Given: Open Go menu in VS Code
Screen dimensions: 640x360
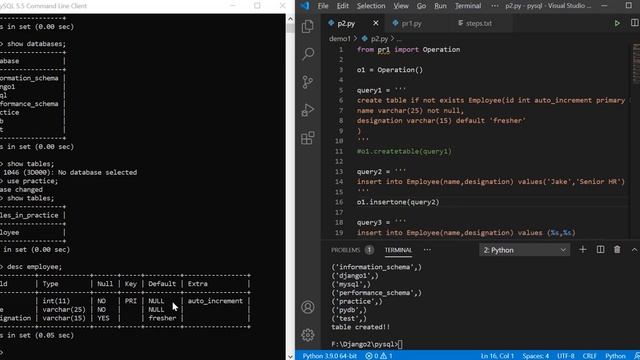Looking at the screenshot, I should pyautogui.click(x=421, y=6).
